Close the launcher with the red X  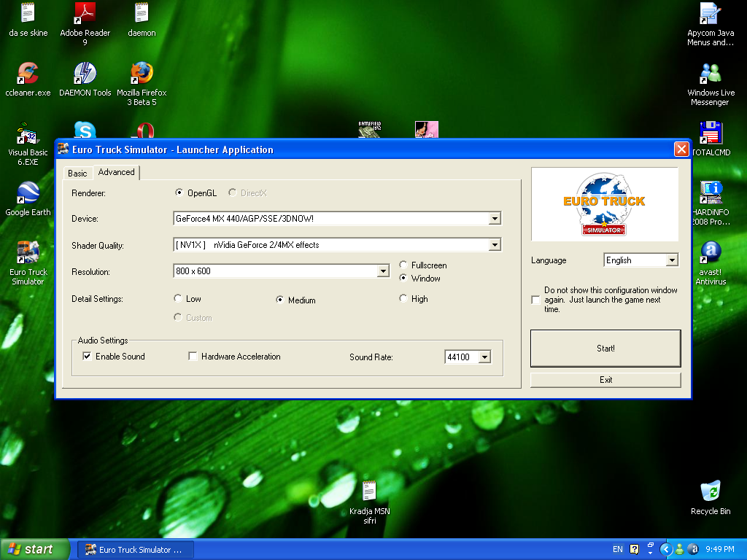[x=681, y=149]
